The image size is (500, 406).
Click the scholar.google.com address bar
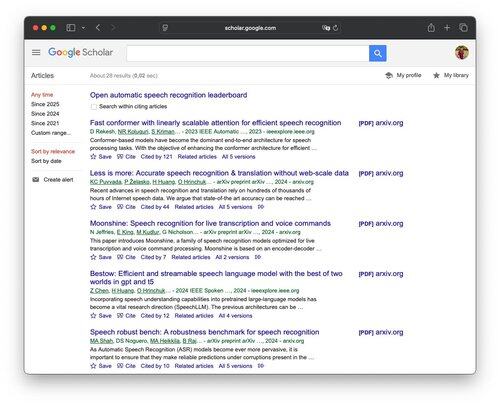click(250, 28)
